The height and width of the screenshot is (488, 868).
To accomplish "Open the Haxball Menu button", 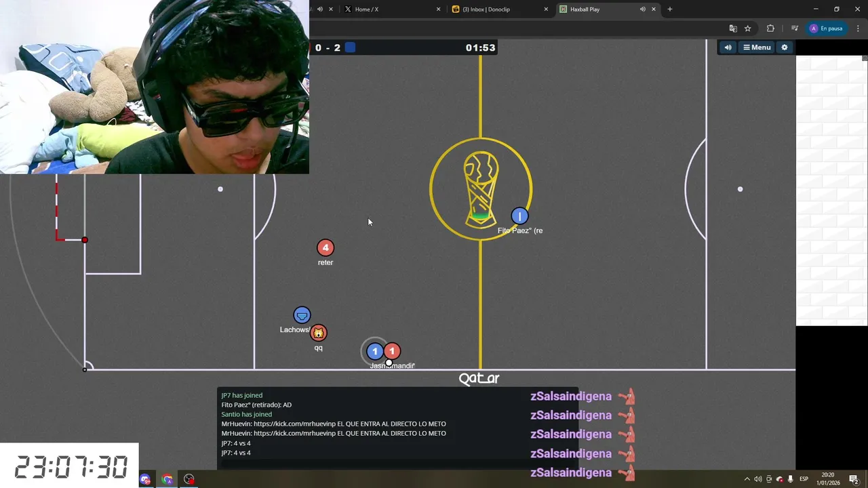I will pyautogui.click(x=757, y=47).
